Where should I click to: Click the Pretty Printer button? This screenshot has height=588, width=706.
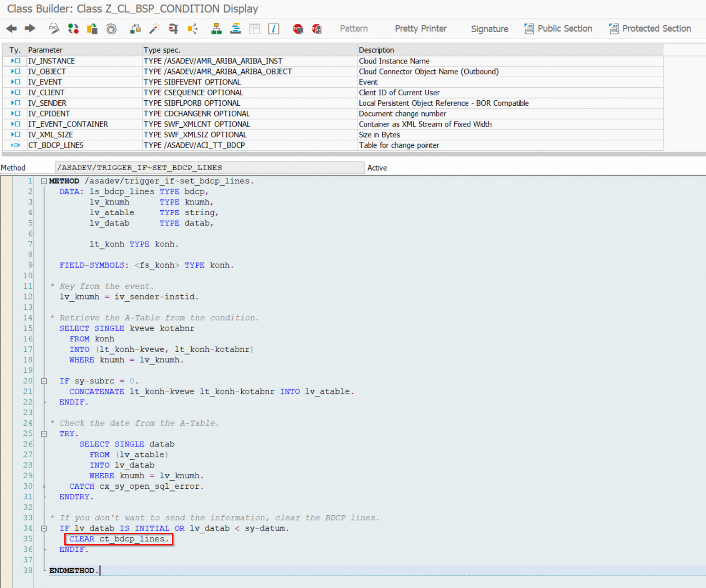coord(421,29)
